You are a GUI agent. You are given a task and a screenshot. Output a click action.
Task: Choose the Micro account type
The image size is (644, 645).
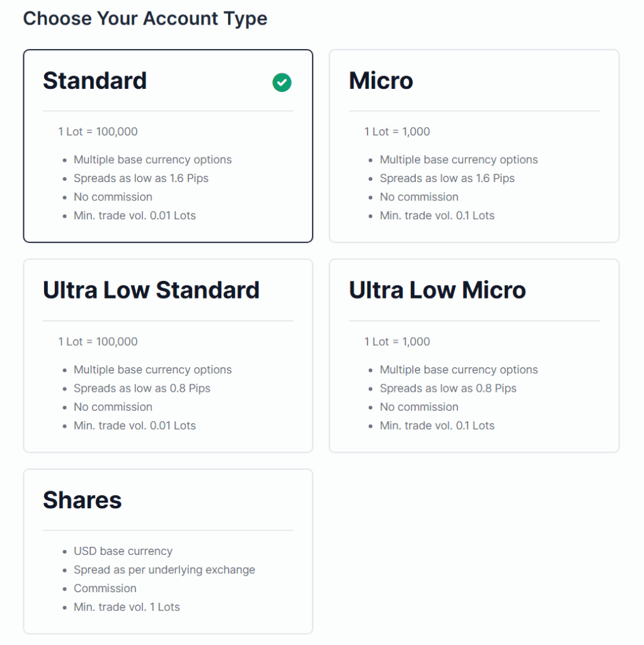coord(474,146)
